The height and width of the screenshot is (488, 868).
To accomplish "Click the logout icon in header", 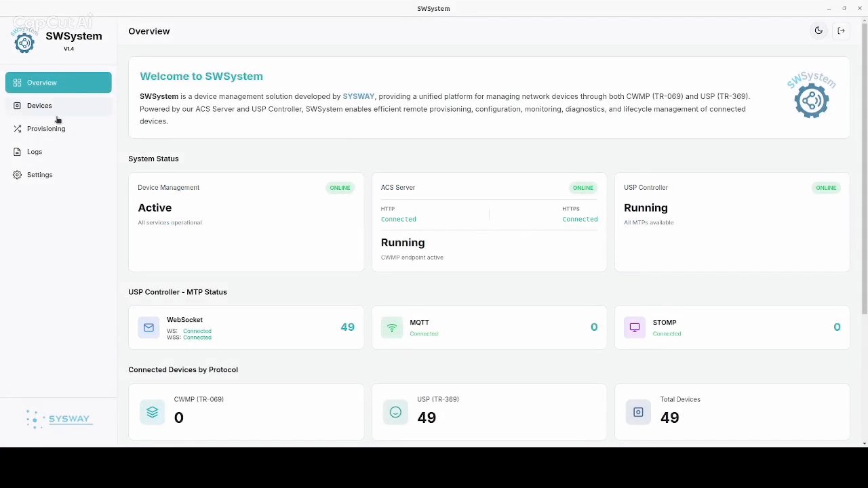I will (x=841, y=30).
